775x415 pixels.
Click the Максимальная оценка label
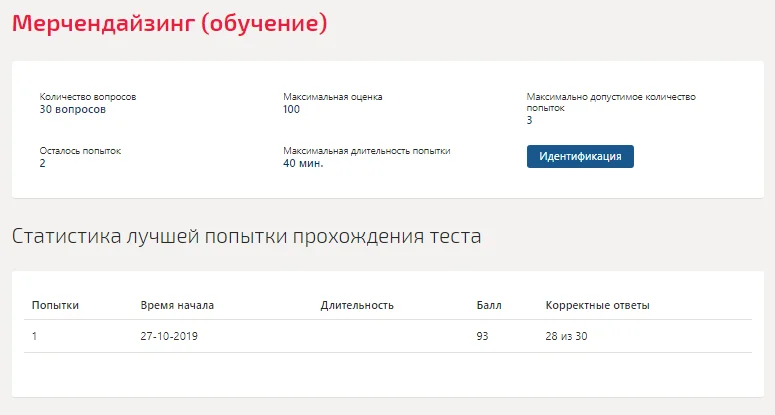pyautogui.click(x=333, y=97)
